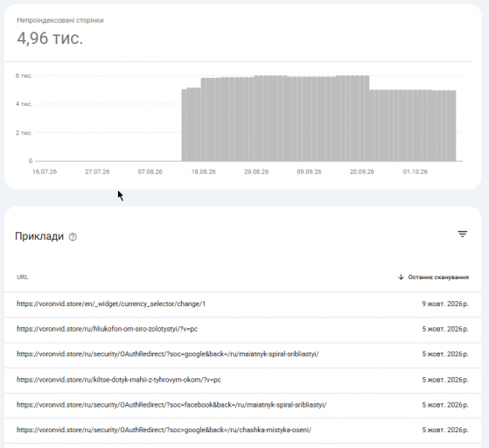Click the 9 жовт. 2026 р. date cell
489x448 pixels.
click(445, 304)
